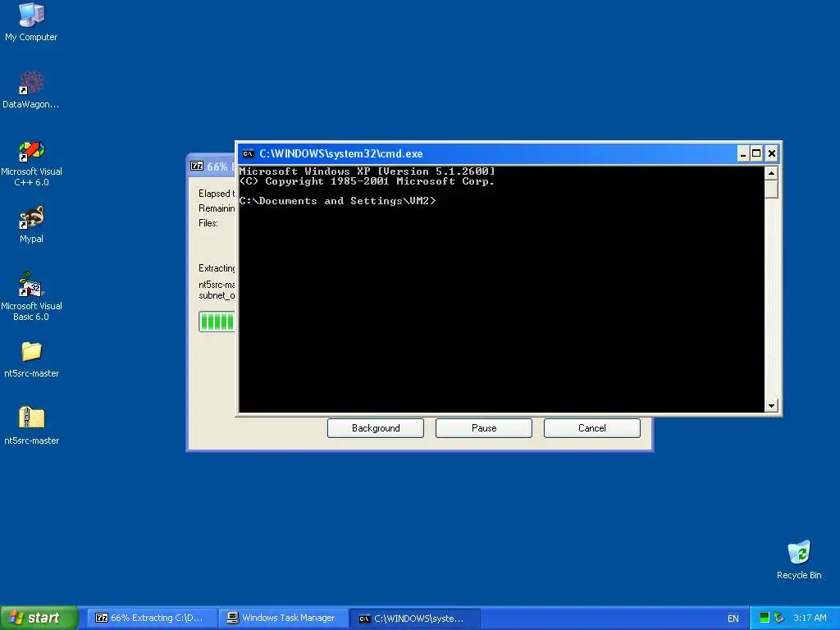Click the cmd window scroll up arrow
Screen dimensions: 840x630
pos(771,173)
